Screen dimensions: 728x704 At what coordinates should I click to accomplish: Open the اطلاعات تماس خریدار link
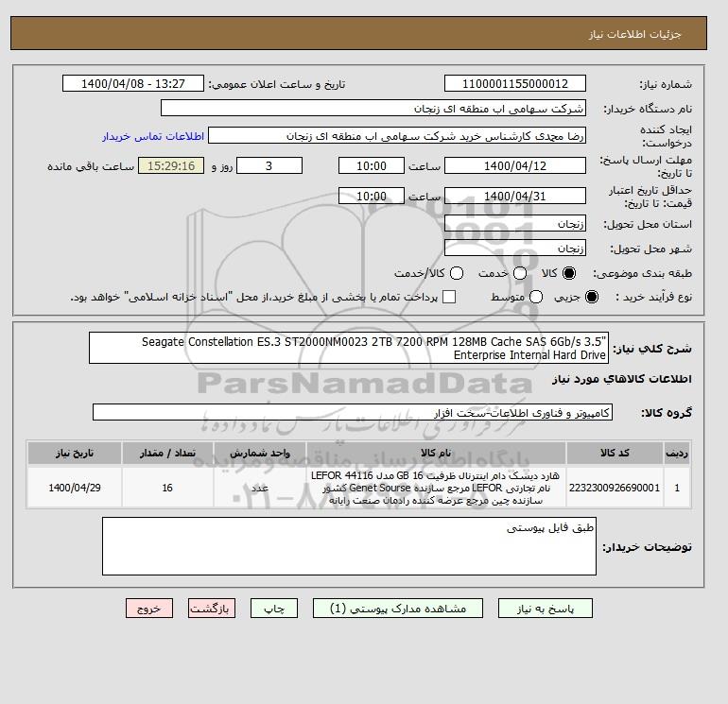pyautogui.click(x=153, y=136)
